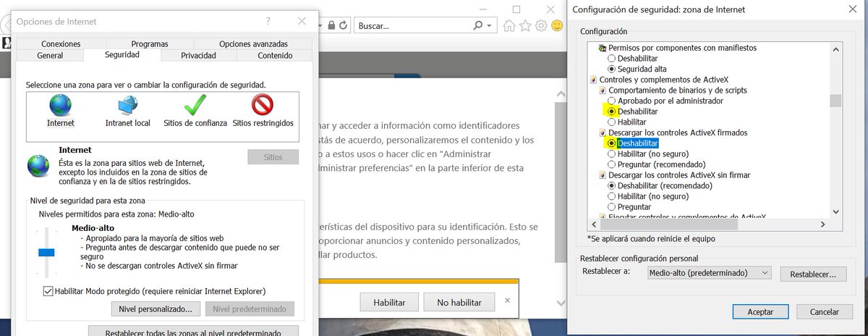Image resolution: width=868 pixels, height=336 pixels.
Task: Toggle Habilitar Modo protegido checkbox
Action: (x=48, y=291)
